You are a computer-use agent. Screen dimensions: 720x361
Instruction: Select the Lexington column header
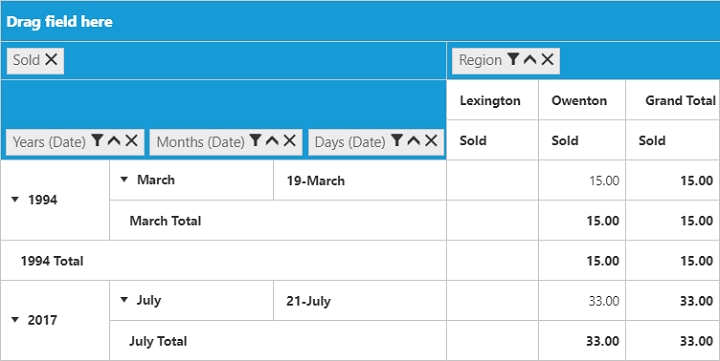tap(492, 100)
